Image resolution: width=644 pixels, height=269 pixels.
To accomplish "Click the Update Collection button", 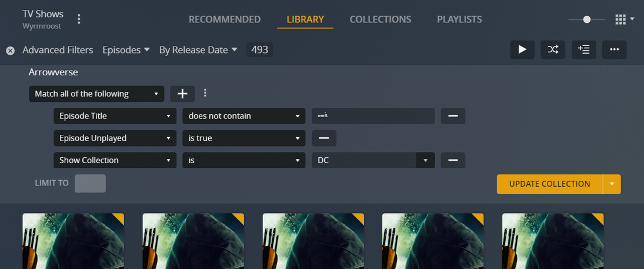I will [x=549, y=184].
